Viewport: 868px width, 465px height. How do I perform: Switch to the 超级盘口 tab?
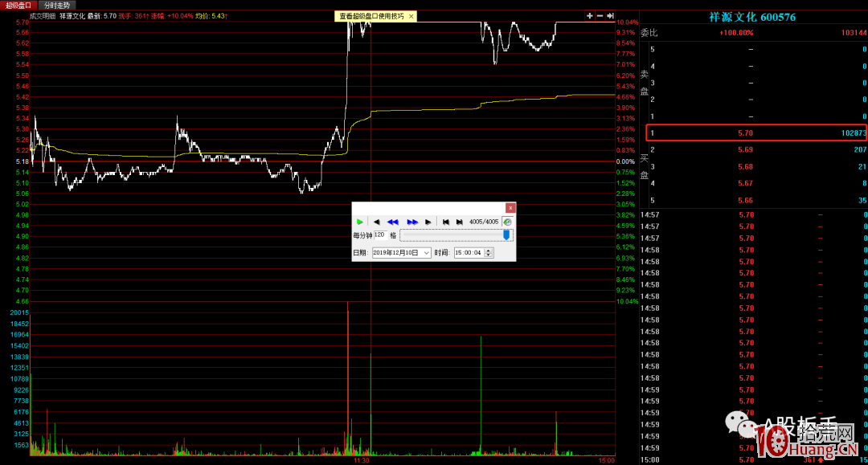point(18,5)
